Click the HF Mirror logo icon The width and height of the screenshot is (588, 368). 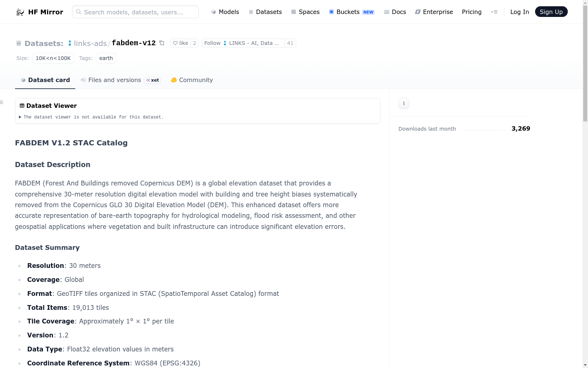tap(20, 12)
